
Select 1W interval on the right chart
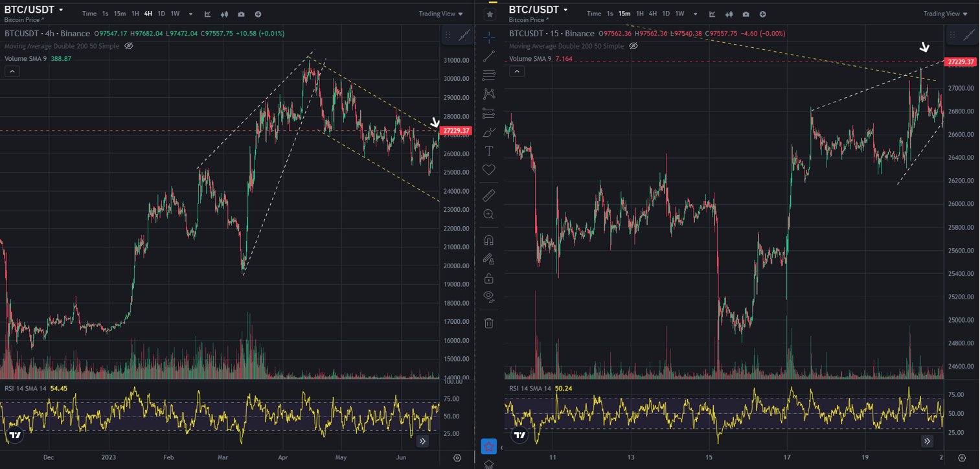click(680, 14)
